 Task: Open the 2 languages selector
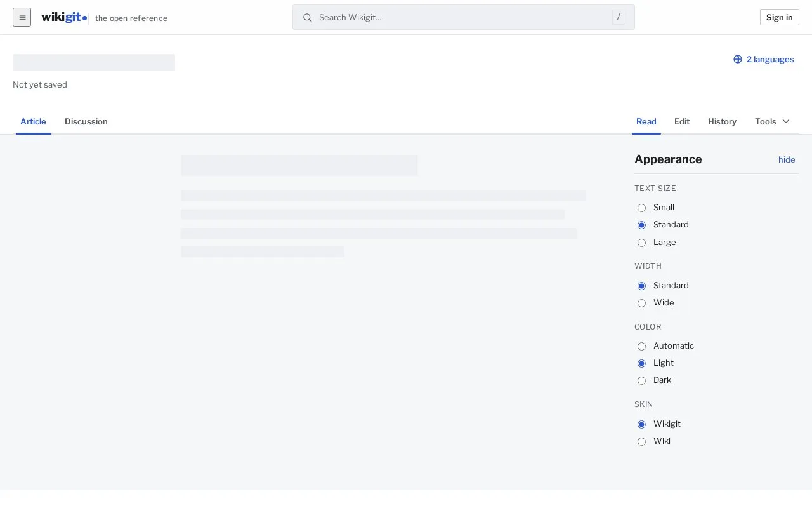tap(764, 59)
